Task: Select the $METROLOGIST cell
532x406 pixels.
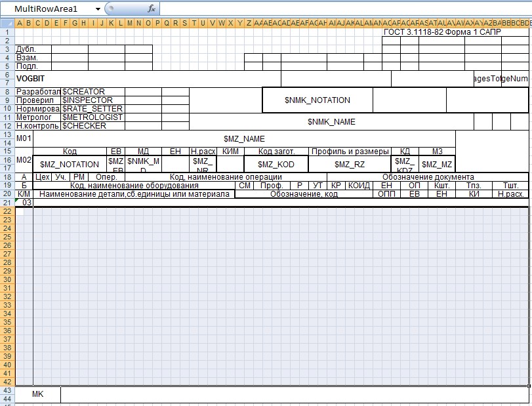Action: coord(92,117)
